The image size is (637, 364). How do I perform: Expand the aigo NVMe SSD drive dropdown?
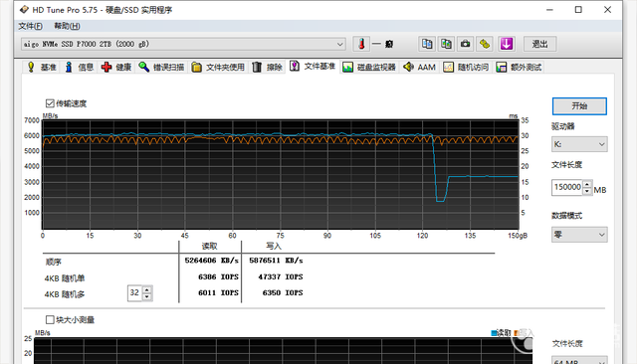(x=183, y=44)
